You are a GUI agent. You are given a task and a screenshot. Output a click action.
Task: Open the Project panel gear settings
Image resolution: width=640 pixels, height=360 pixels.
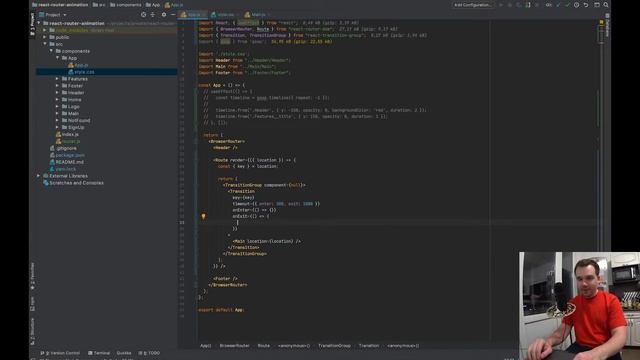164,15
